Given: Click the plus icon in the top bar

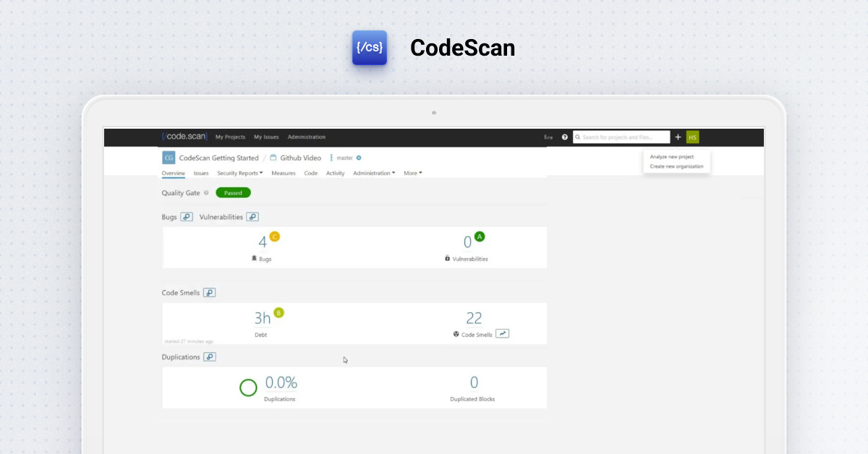Looking at the screenshot, I should click(678, 137).
